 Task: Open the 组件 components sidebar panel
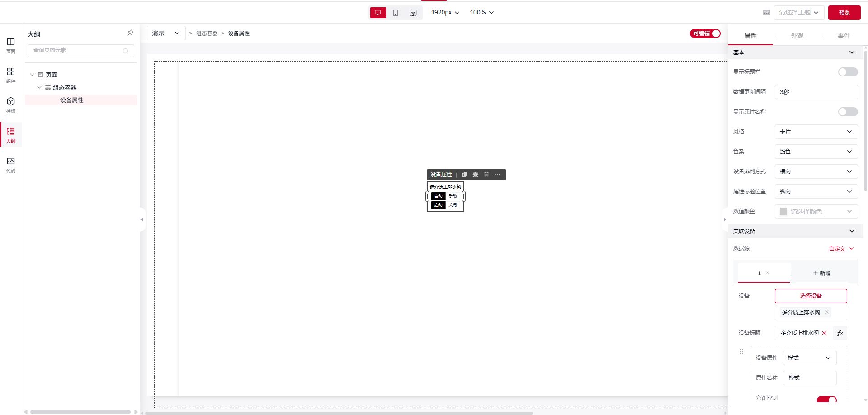[11, 75]
